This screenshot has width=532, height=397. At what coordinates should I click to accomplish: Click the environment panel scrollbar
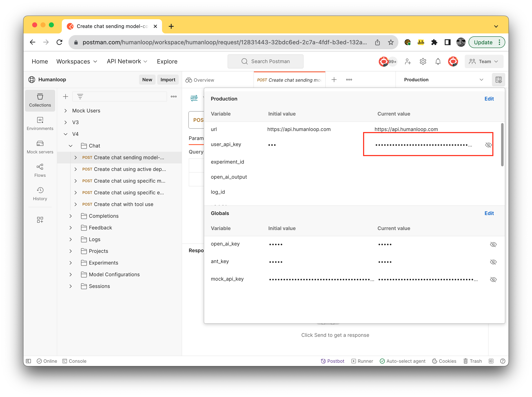click(x=502, y=144)
